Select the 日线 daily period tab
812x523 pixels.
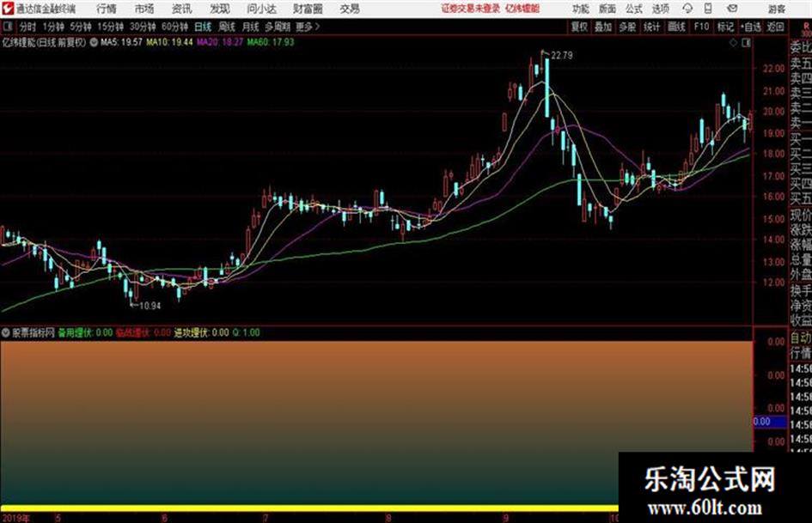pyautogui.click(x=203, y=27)
